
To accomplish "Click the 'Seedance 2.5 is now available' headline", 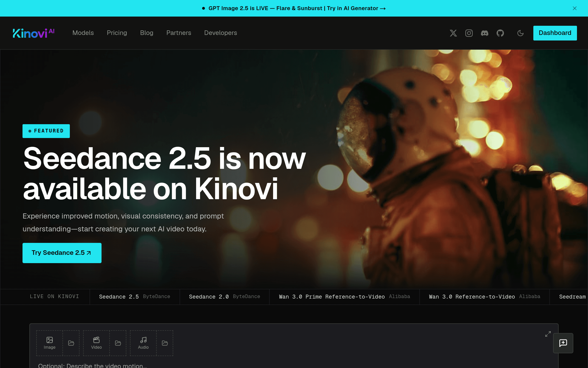I will (164, 173).
